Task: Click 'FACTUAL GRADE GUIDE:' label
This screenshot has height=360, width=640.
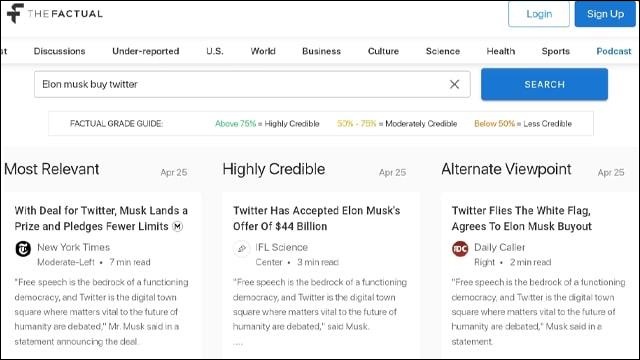Action: (x=116, y=124)
